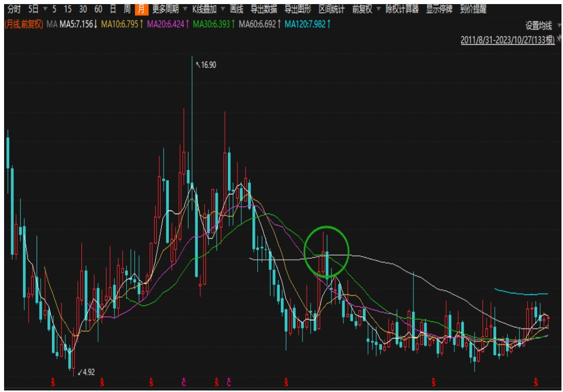Select the 日 daily period

[x=113, y=9]
